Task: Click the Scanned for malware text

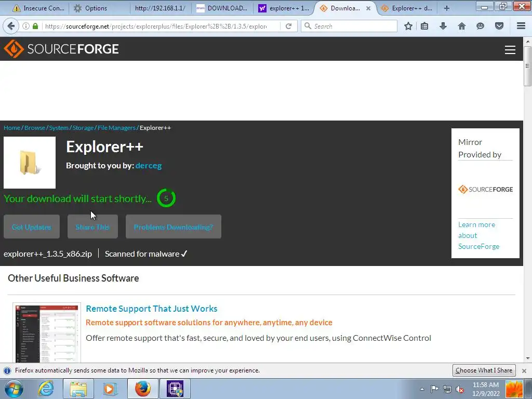Action: pos(146,254)
